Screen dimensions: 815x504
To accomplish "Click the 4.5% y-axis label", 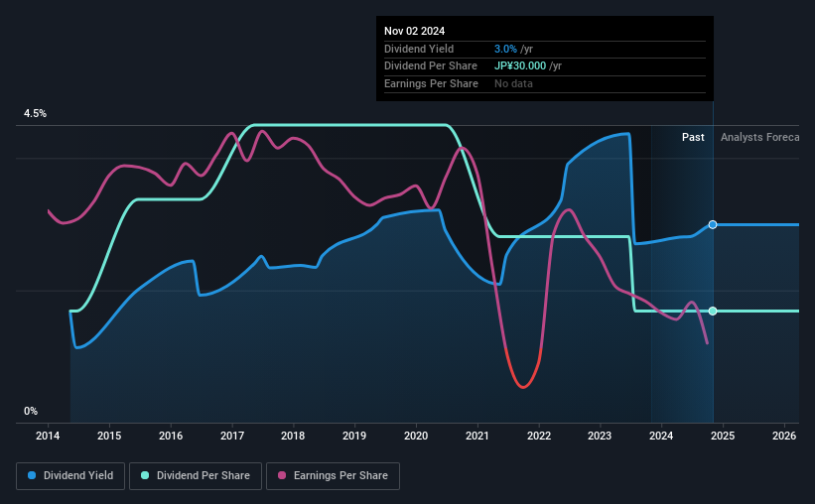I will tap(35, 113).
